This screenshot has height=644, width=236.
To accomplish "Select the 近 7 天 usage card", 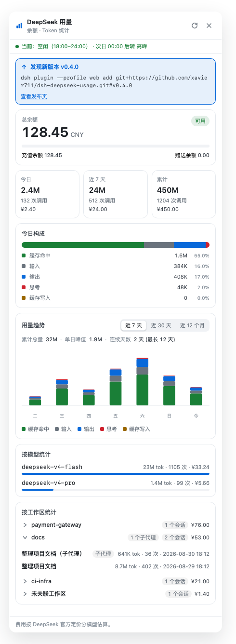I will tap(116, 194).
